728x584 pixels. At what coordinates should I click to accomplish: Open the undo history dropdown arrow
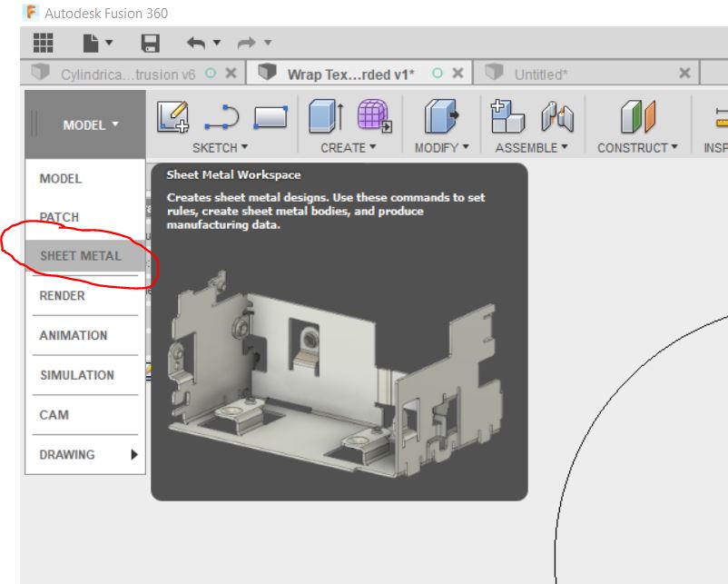click(217, 43)
